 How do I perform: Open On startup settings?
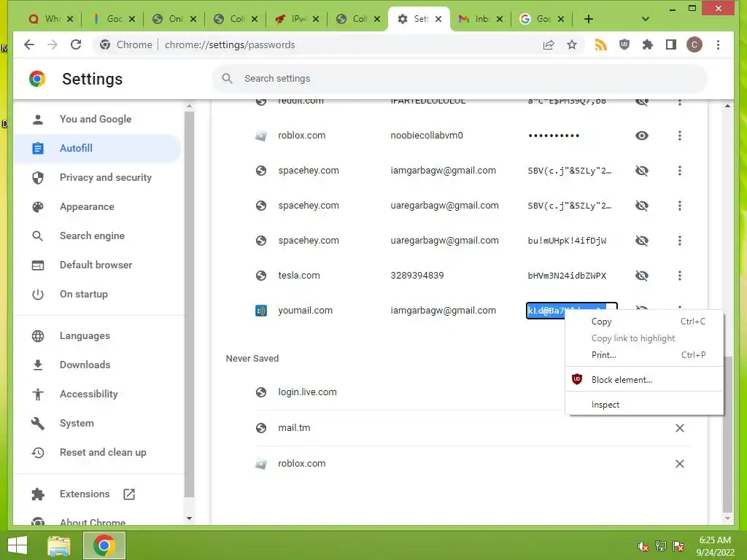tap(83, 295)
